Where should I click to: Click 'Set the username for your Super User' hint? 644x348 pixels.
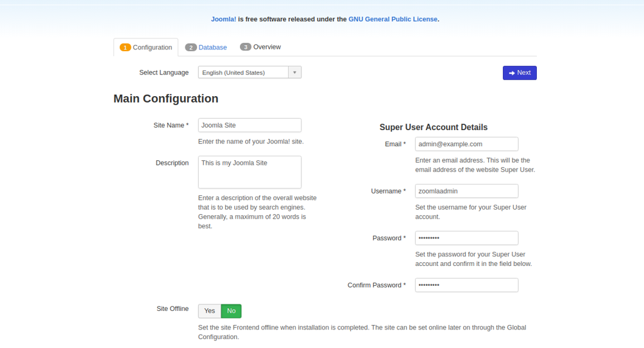(471, 212)
